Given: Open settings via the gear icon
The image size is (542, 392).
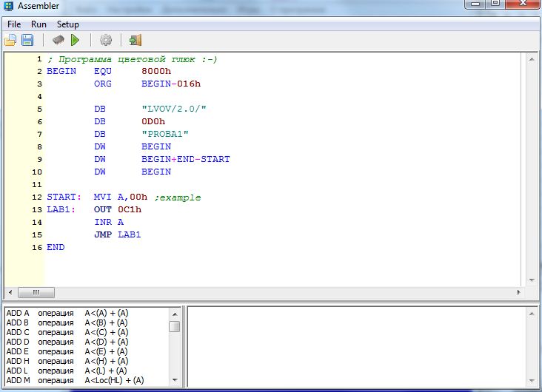Looking at the screenshot, I should coord(106,40).
